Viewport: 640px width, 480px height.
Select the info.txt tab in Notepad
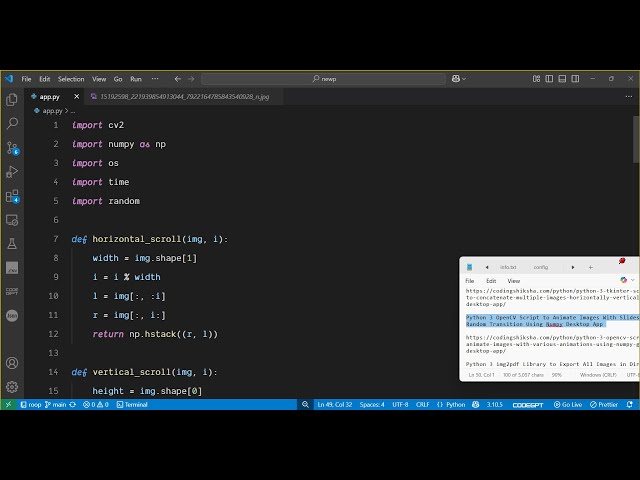tap(508, 267)
